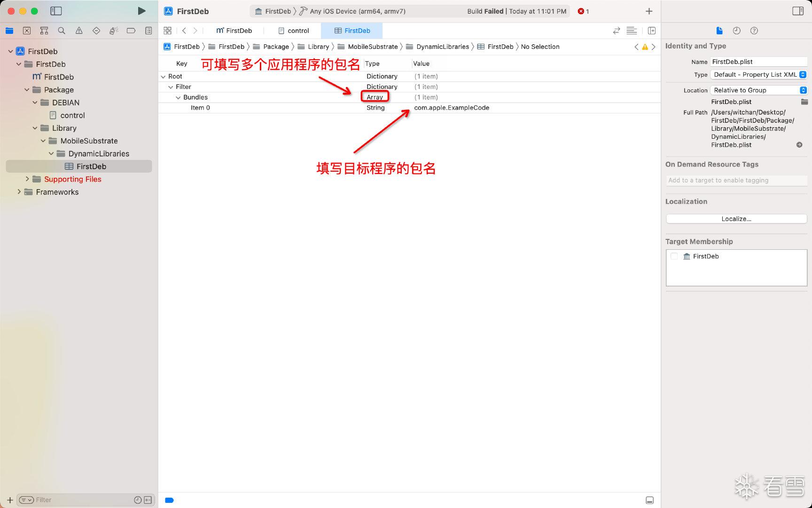Collapse the FirstDeb project root
The image size is (812, 508).
pyautogui.click(x=10, y=51)
